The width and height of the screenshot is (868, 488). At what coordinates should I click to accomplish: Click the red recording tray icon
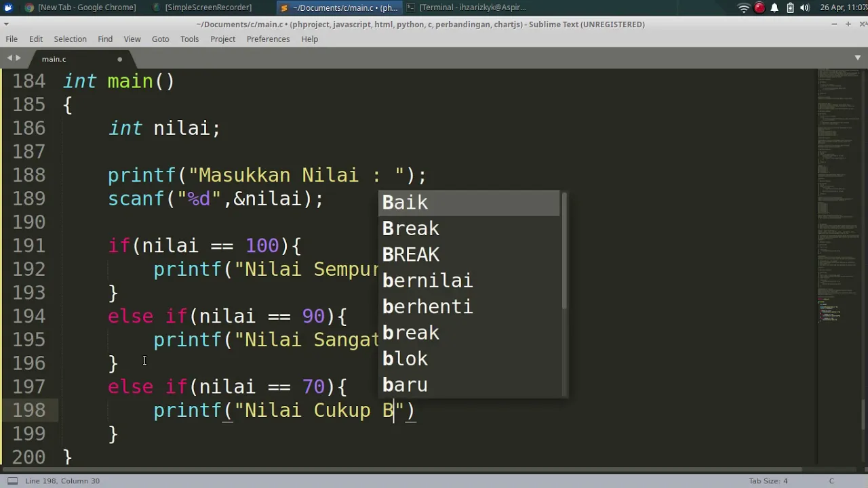(x=759, y=7)
